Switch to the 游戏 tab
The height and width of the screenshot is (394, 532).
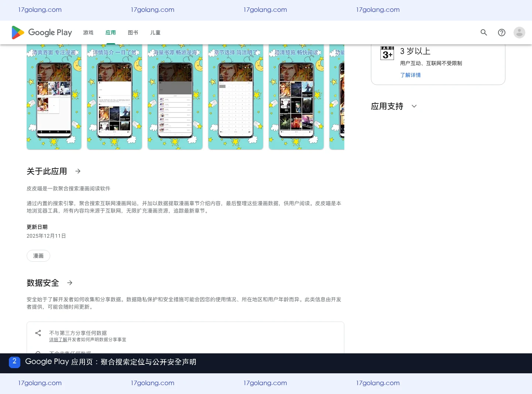(x=88, y=33)
